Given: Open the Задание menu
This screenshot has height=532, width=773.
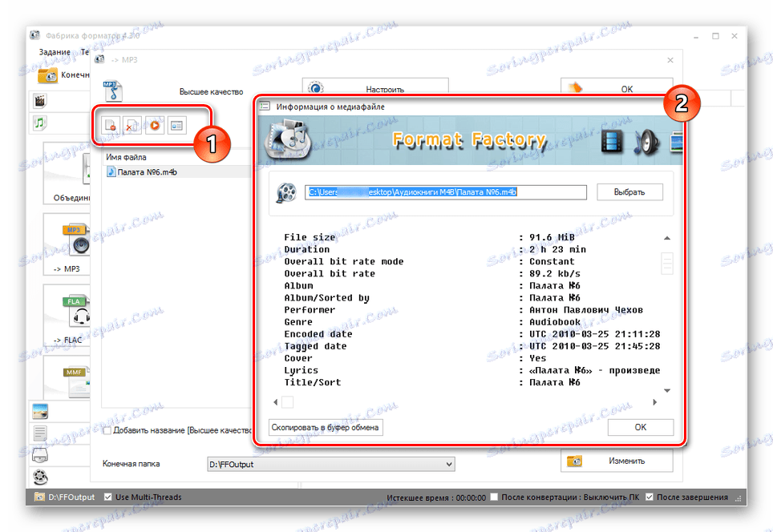Looking at the screenshot, I should pos(55,52).
